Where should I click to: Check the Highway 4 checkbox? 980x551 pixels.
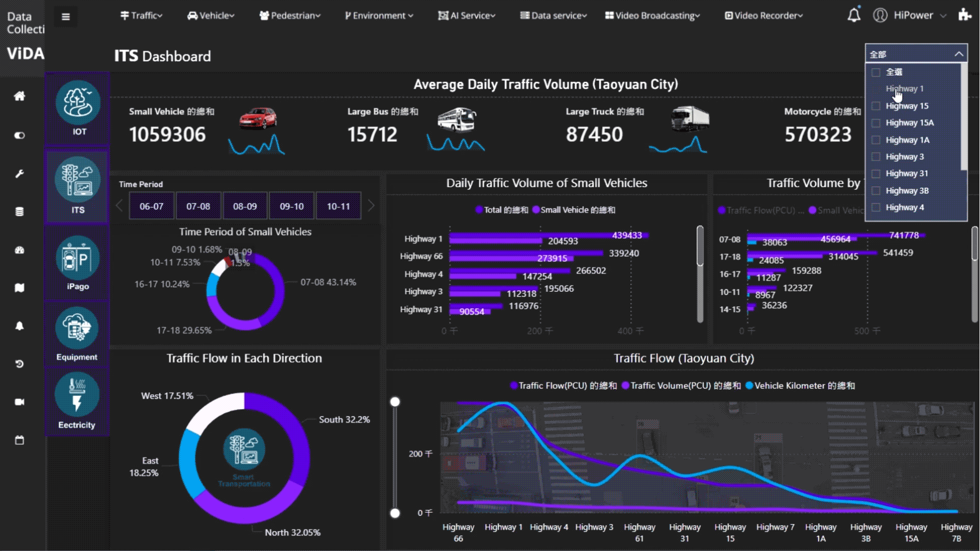point(876,208)
